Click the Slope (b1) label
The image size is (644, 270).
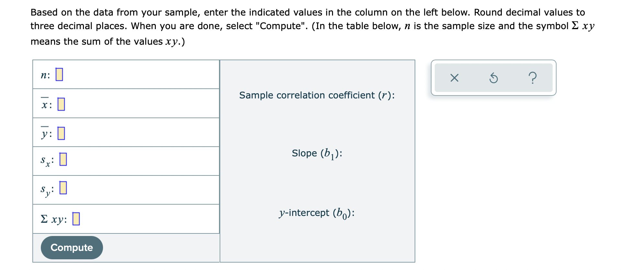click(x=317, y=153)
